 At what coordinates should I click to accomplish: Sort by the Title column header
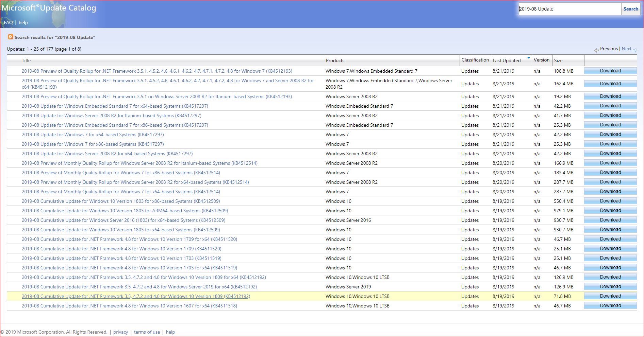point(26,60)
